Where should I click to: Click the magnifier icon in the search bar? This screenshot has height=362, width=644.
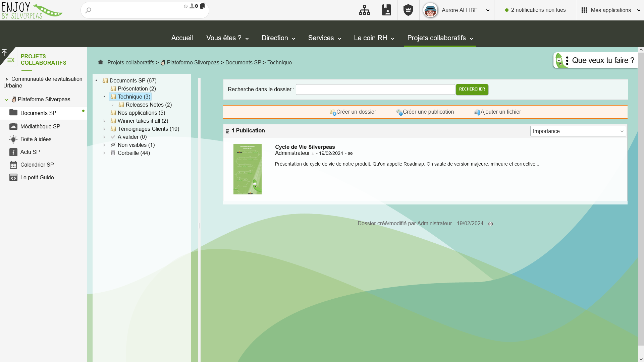(x=88, y=10)
